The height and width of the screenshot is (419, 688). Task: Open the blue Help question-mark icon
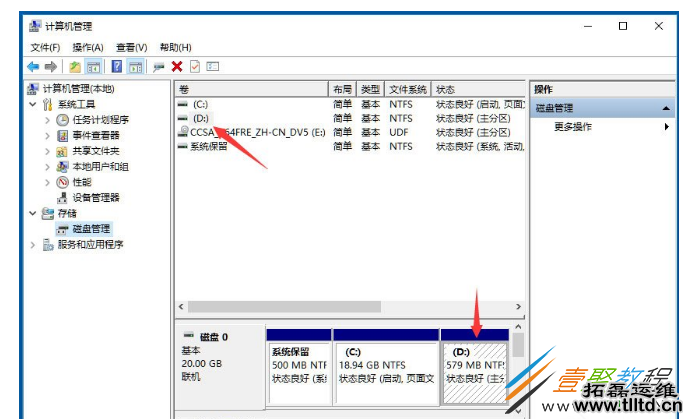(x=117, y=67)
